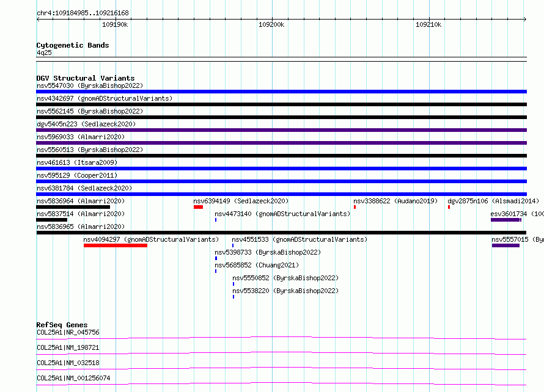The height and width of the screenshot is (392, 544).
Task: Select the nsv4342697 gnomADStructuralVariants label
Action: click(105, 98)
